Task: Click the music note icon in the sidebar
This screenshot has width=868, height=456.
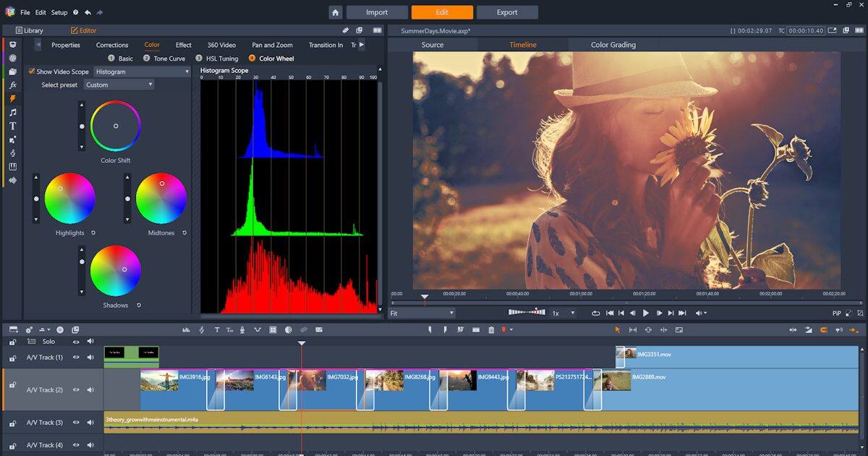Action: tap(11, 112)
